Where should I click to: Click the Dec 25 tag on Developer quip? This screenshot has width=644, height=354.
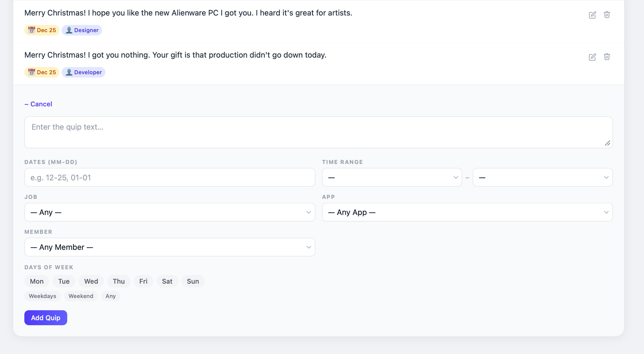[42, 72]
